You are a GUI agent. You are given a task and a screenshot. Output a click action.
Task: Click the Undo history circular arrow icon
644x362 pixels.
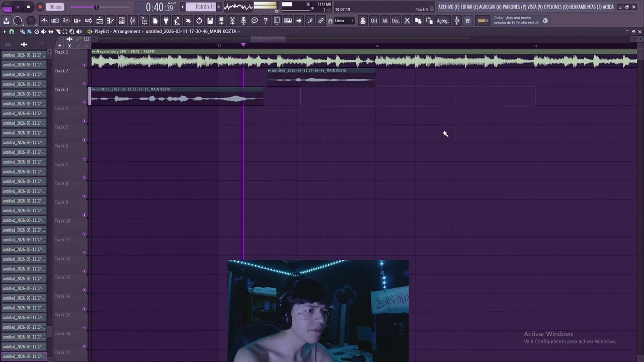coord(199,21)
